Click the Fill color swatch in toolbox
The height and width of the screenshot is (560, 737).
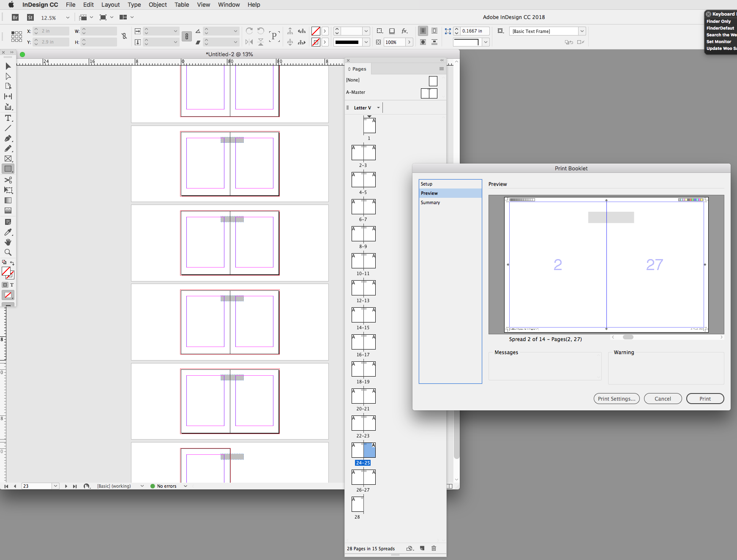tap(6, 271)
